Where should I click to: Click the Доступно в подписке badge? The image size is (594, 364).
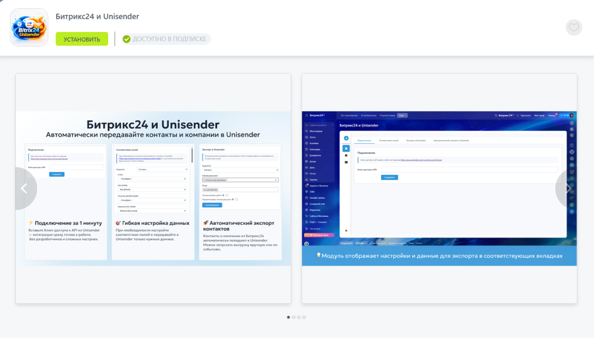(x=166, y=39)
